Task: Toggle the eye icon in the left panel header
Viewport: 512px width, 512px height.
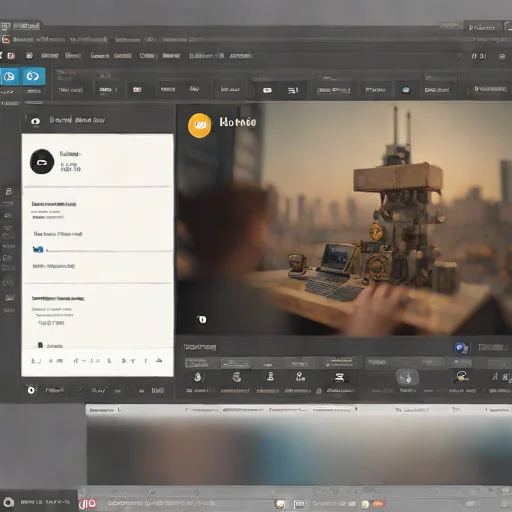Action: [36, 121]
